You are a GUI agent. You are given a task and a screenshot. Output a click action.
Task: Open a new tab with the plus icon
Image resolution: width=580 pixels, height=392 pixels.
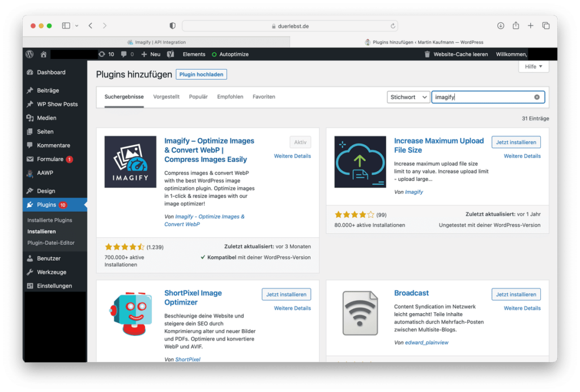[530, 25]
